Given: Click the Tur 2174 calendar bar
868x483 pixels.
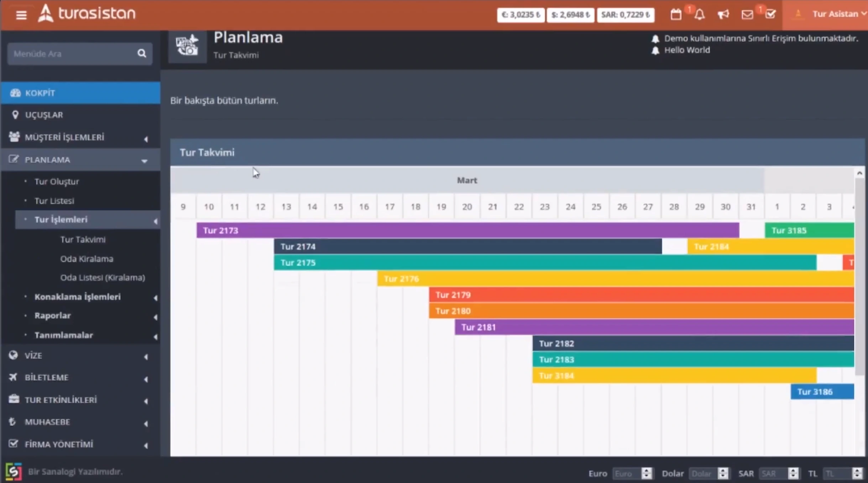Looking at the screenshot, I should pyautogui.click(x=467, y=246).
